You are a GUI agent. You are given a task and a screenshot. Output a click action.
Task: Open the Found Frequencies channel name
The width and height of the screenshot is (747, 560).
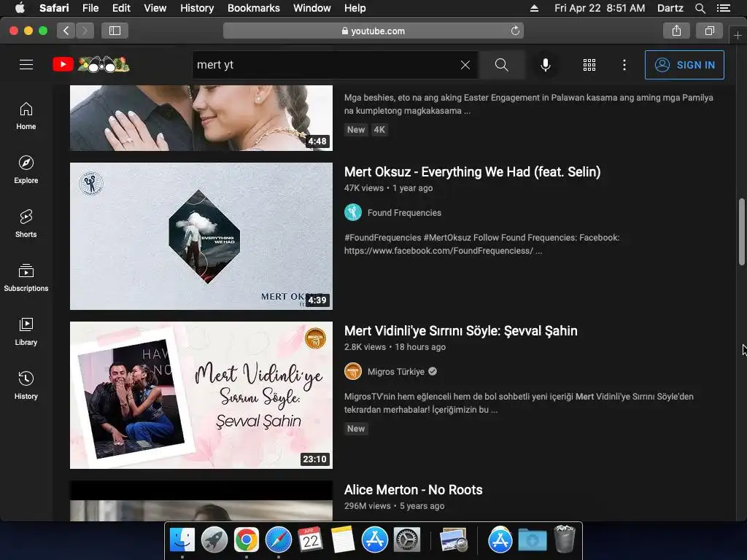pos(404,213)
